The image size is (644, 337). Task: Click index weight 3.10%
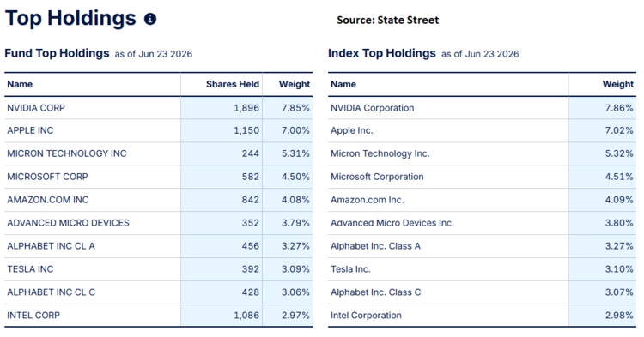(x=619, y=269)
